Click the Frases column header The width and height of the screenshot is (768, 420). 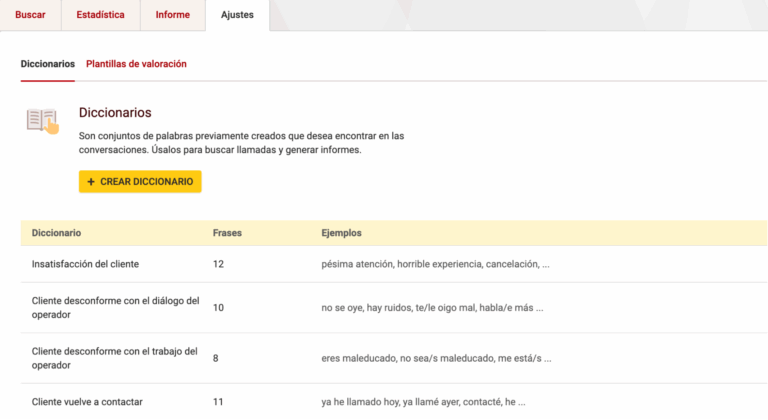pos(227,233)
